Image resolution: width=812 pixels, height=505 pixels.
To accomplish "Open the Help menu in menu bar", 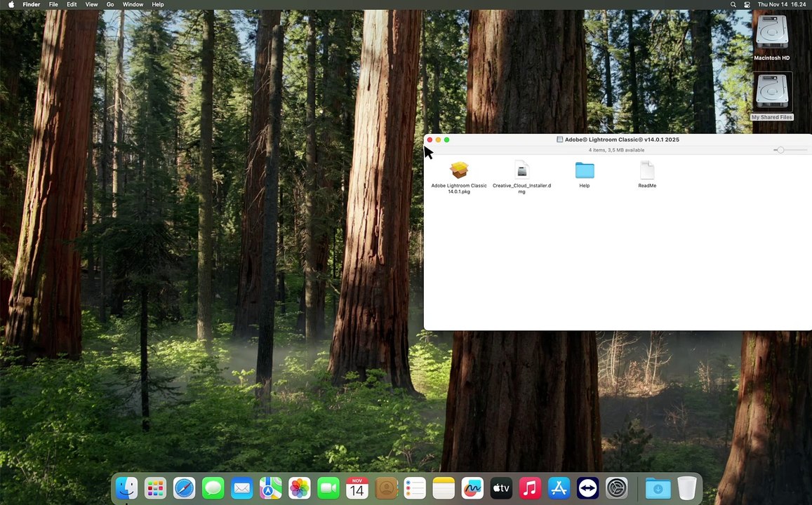I will click(158, 4).
